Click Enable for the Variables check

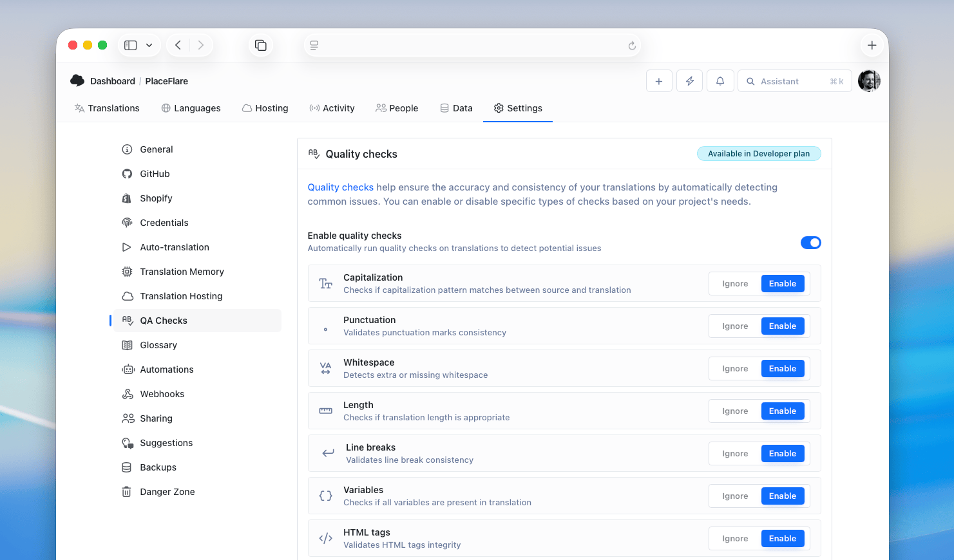[x=782, y=496]
